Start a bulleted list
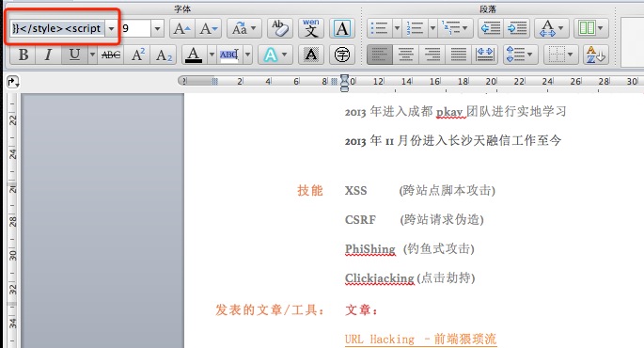 click(379, 28)
